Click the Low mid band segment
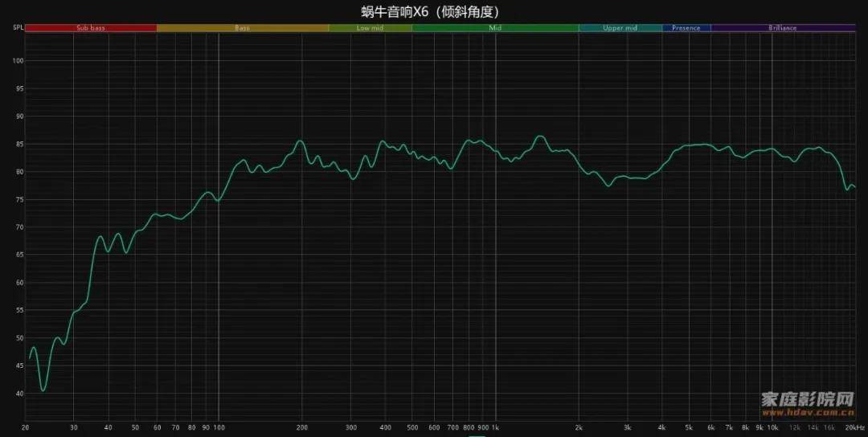The width and height of the screenshot is (868, 437). [x=370, y=28]
